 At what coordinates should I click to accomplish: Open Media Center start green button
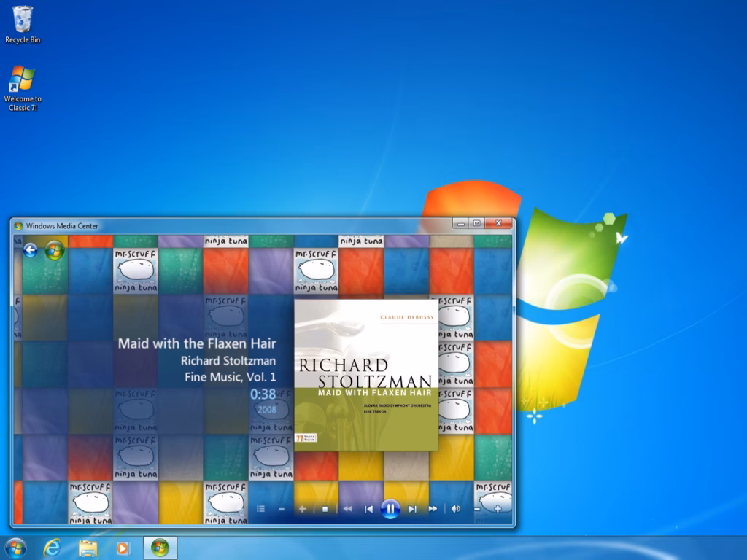pos(55,250)
